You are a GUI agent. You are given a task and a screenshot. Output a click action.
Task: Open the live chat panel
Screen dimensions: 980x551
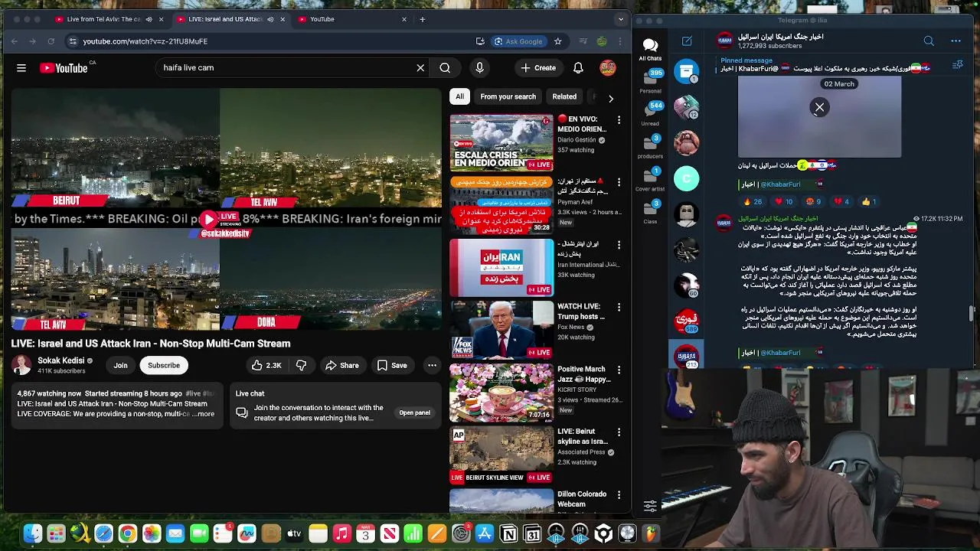pos(414,413)
